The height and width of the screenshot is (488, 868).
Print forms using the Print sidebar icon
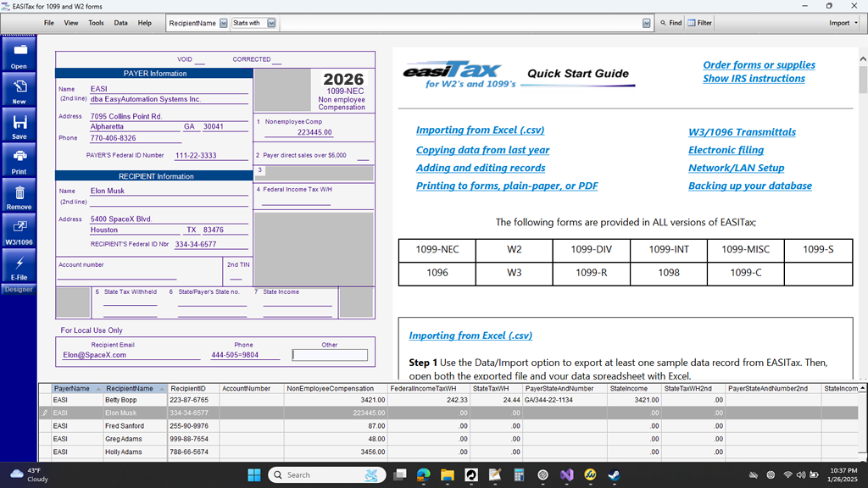[19, 161]
